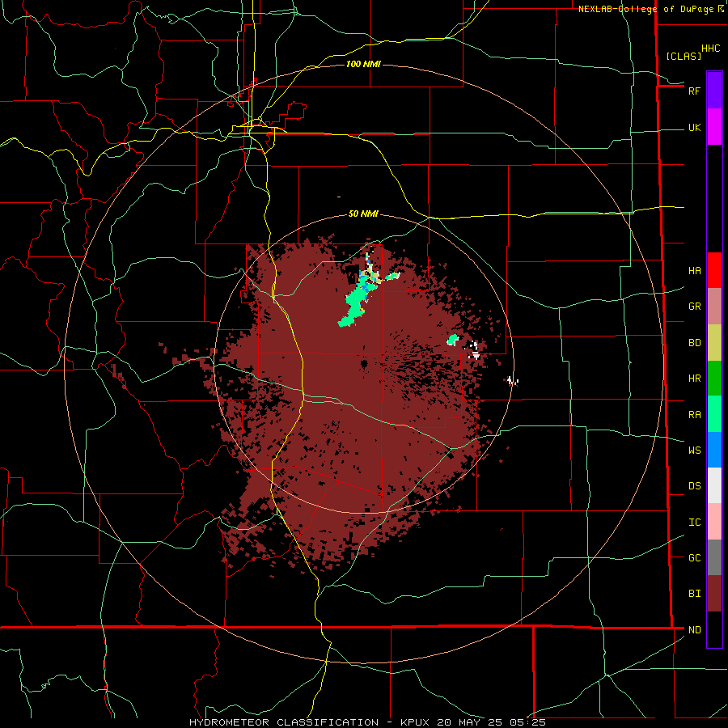The width and height of the screenshot is (728, 728).
Task: Click the 'GR' legend label
Action: 694,307
